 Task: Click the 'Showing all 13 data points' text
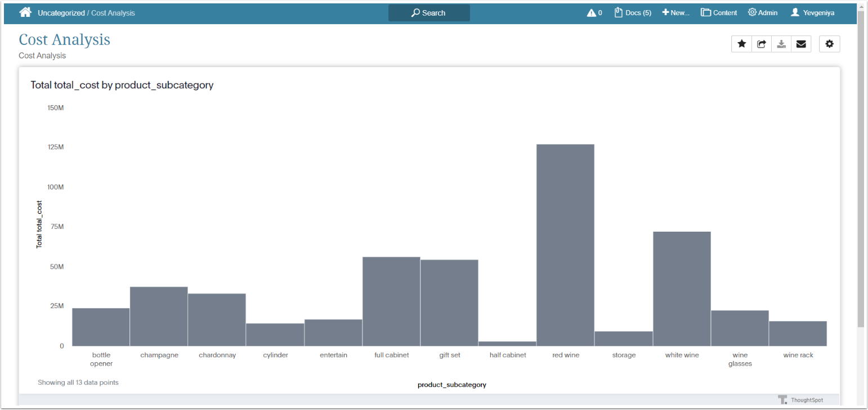tap(78, 382)
